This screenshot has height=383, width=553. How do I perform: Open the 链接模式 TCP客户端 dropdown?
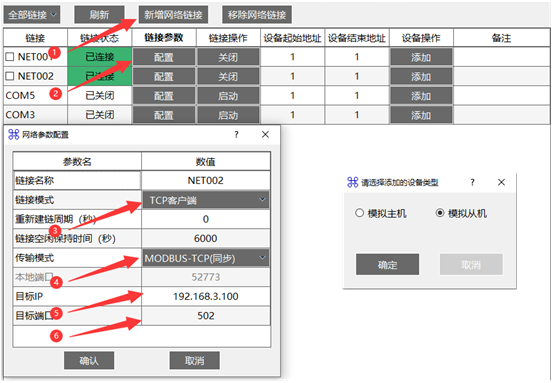click(x=206, y=200)
